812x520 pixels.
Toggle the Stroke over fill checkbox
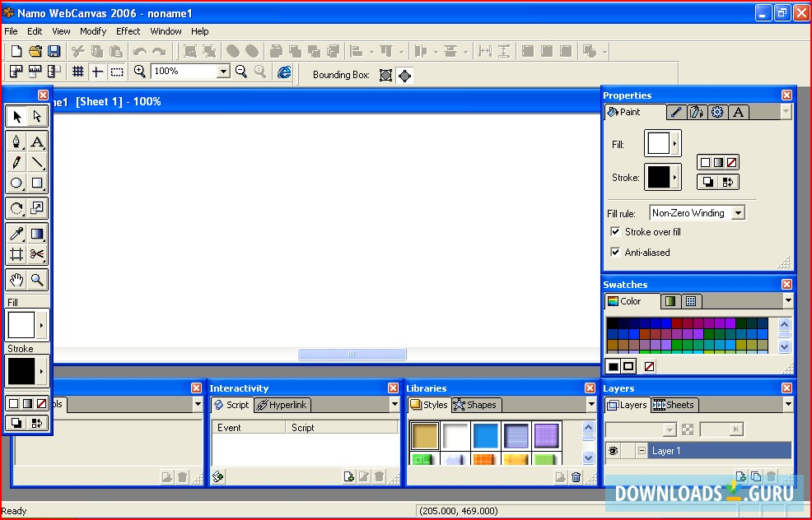click(615, 231)
